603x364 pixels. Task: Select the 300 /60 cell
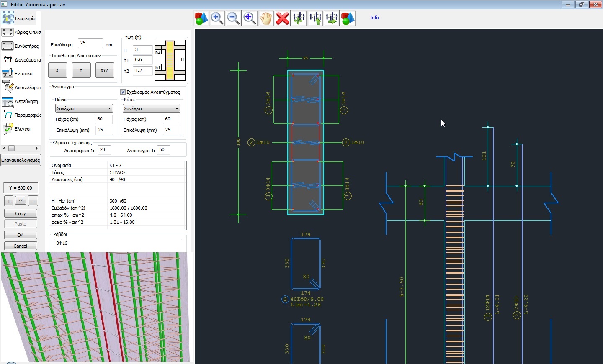pyautogui.click(x=147, y=201)
